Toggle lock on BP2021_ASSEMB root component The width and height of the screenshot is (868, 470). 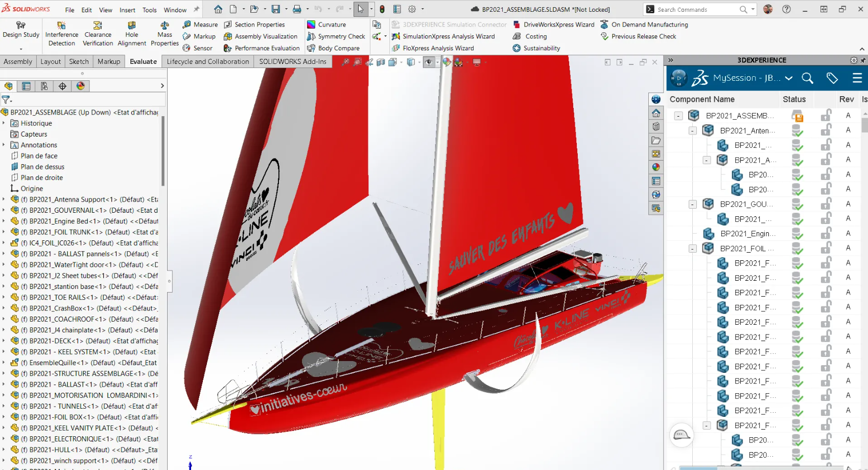click(826, 116)
